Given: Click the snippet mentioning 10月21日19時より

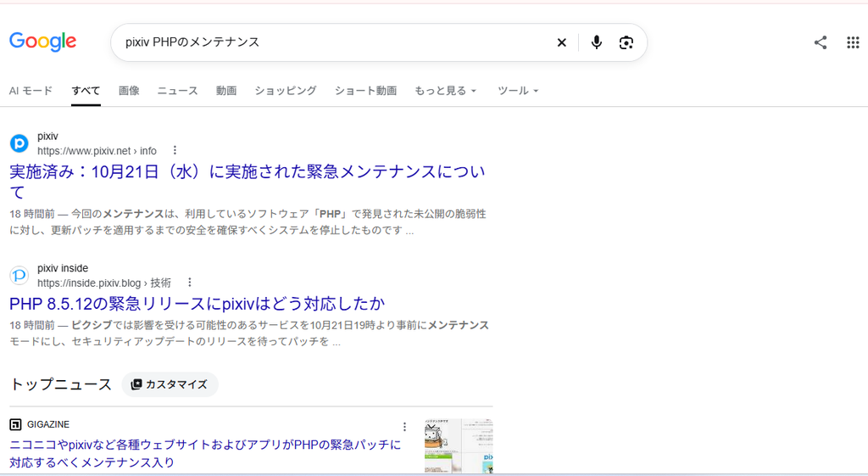Looking at the screenshot, I should pos(249,333).
